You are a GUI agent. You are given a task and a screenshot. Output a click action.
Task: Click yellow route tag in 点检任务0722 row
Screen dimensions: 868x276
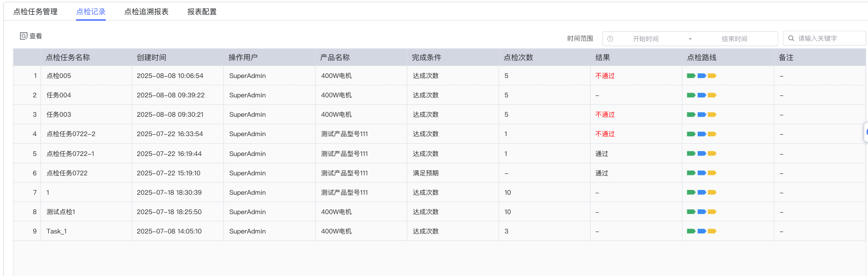pos(712,173)
